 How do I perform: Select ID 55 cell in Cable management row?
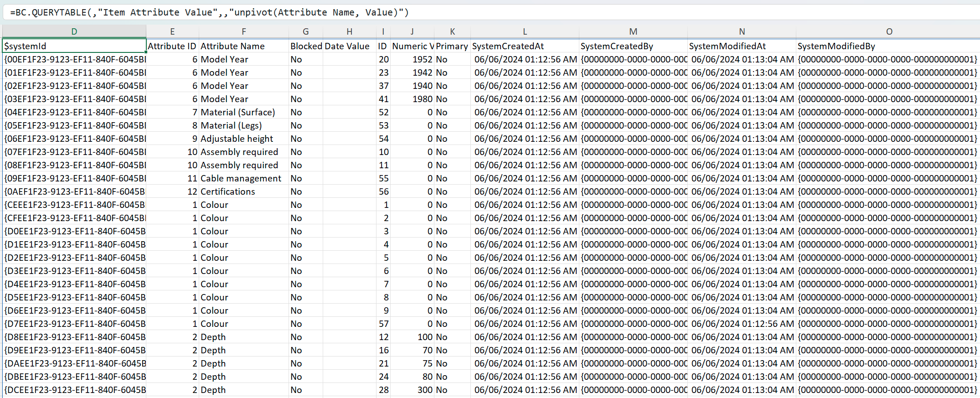pos(383,178)
